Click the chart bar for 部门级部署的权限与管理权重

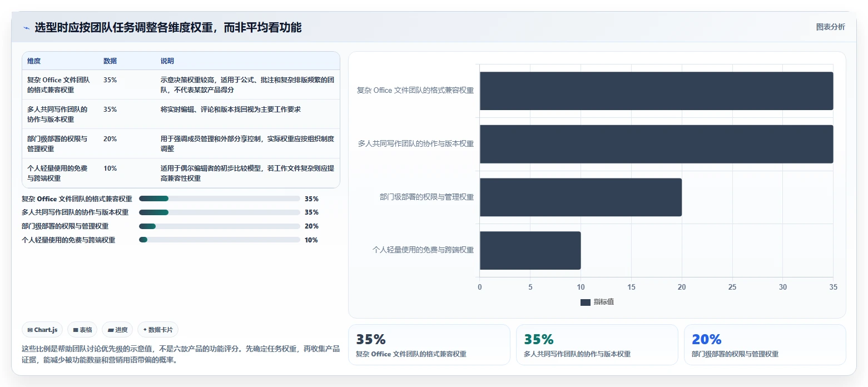pos(581,197)
